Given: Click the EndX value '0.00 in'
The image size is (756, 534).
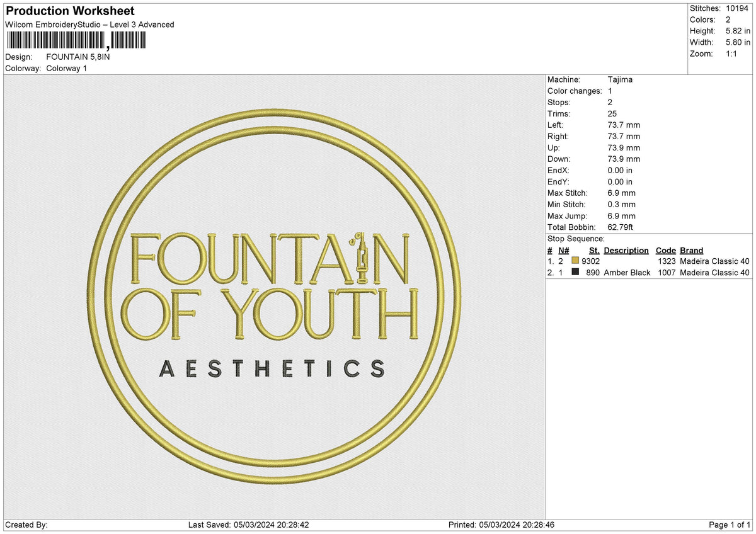Looking at the screenshot, I should point(620,171).
